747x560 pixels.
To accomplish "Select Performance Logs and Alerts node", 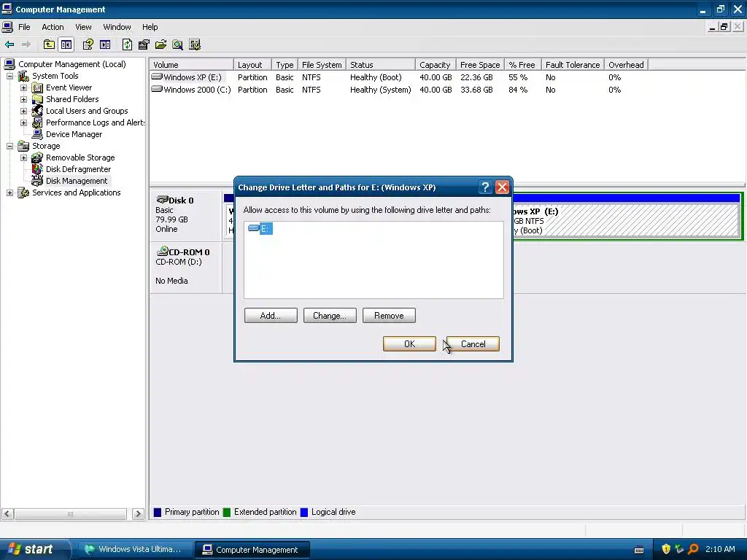I will (95, 122).
